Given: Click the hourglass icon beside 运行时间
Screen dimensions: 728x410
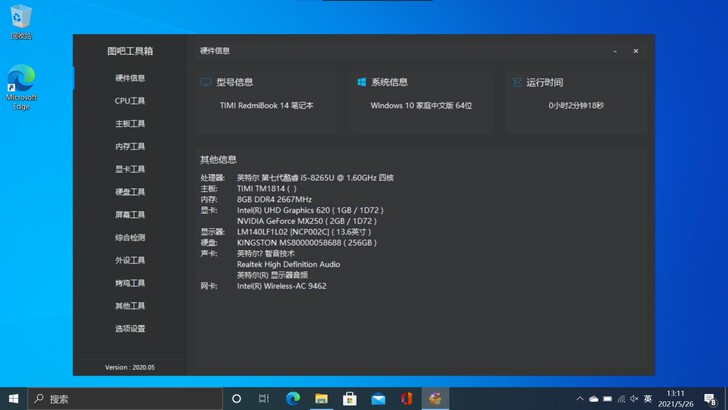Looking at the screenshot, I should pos(516,82).
